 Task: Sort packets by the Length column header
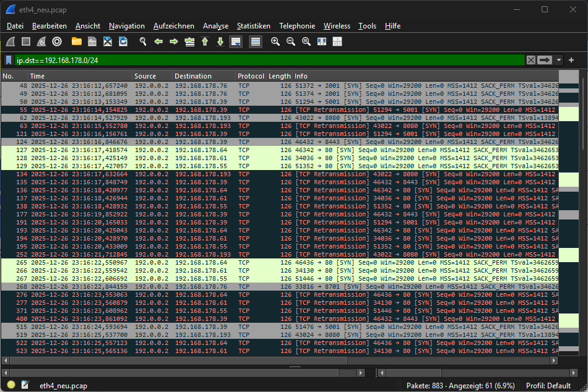tap(279, 76)
